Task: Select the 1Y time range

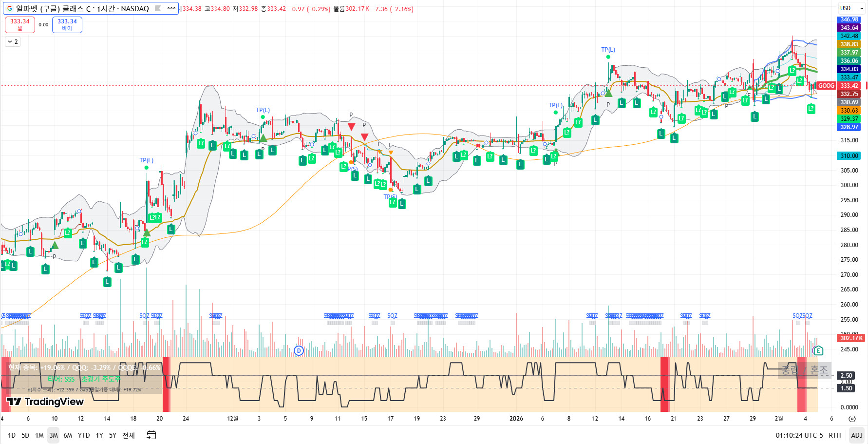Action: point(99,435)
